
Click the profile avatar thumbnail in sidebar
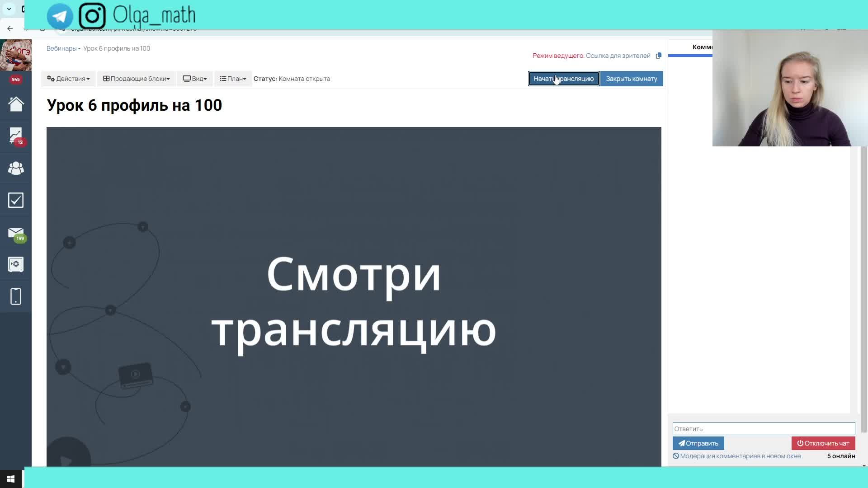tap(16, 55)
